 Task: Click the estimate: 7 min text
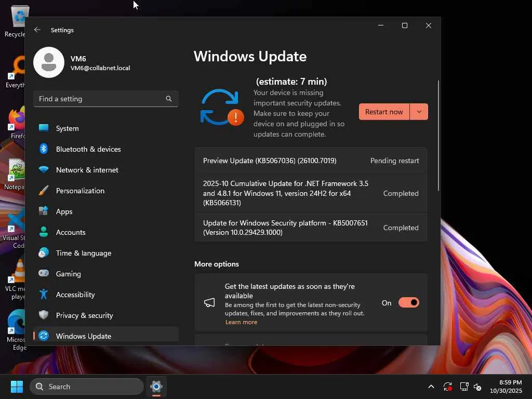tap(291, 82)
